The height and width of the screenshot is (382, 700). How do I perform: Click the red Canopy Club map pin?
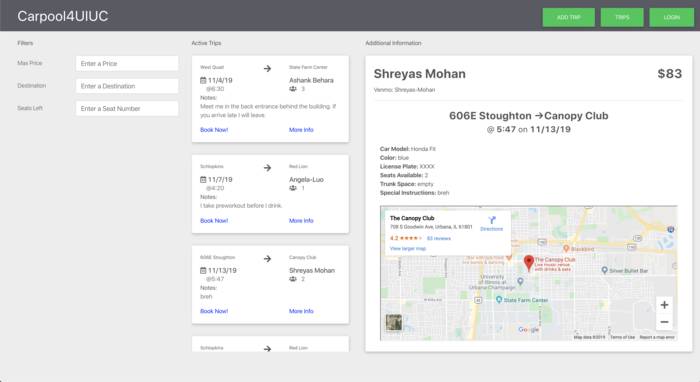[x=529, y=263]
